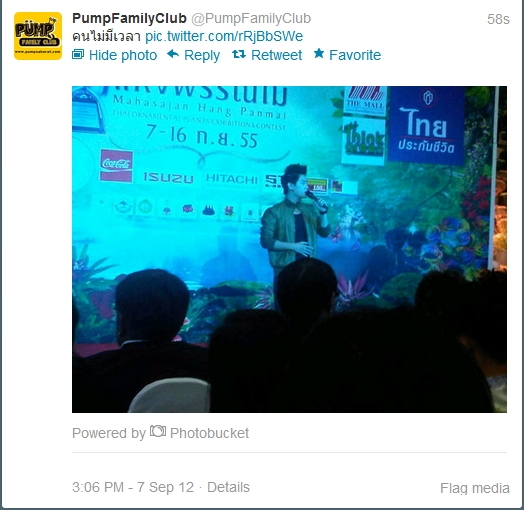This screenshot has width=524, height=510.
Task: Click the Hide photo media icon
Action: click(78, 54)
